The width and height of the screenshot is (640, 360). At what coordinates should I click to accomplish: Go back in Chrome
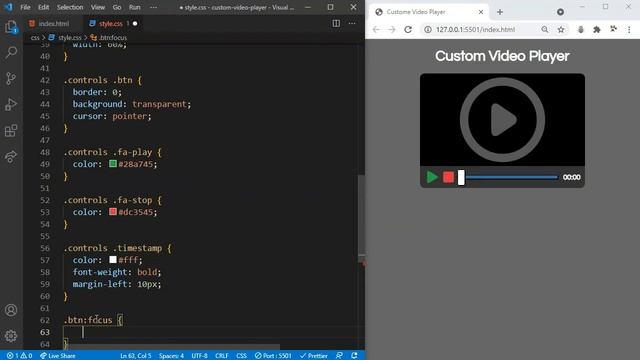(x=376, y=29)
